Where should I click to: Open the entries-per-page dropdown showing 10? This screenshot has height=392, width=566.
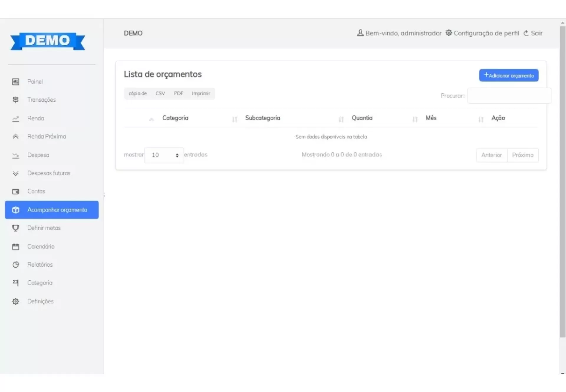tap(164, 155)
